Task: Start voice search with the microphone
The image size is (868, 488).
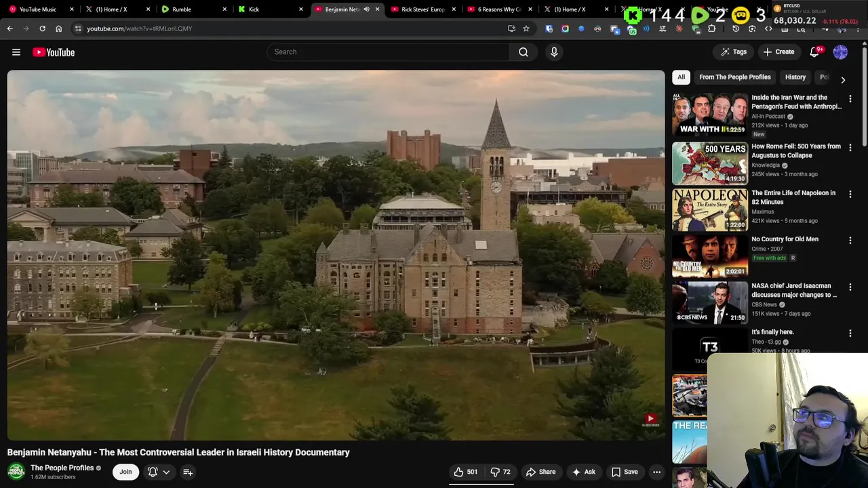Action: click(554, 52)
